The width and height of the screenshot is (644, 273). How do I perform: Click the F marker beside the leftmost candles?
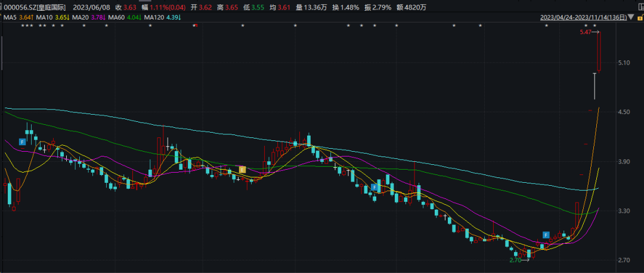point(22,142)
